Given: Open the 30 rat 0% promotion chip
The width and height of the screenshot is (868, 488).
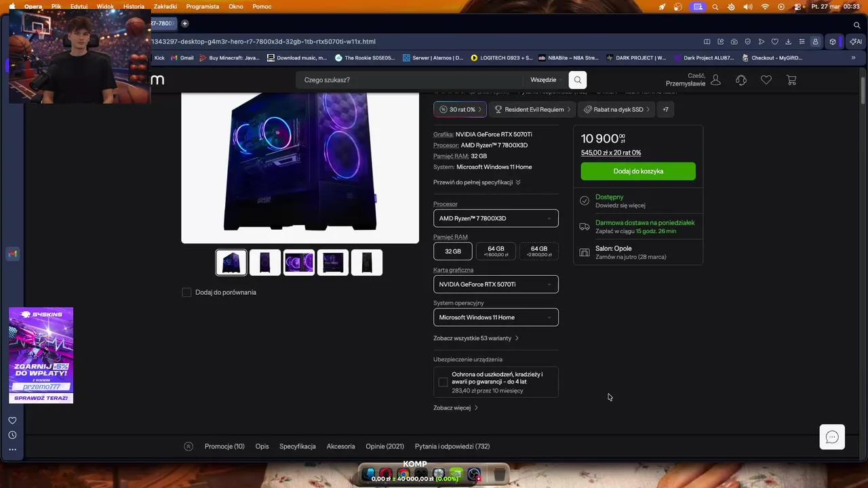Looking at the screenshot, I should pyautogui.click(x=460, y=109).
